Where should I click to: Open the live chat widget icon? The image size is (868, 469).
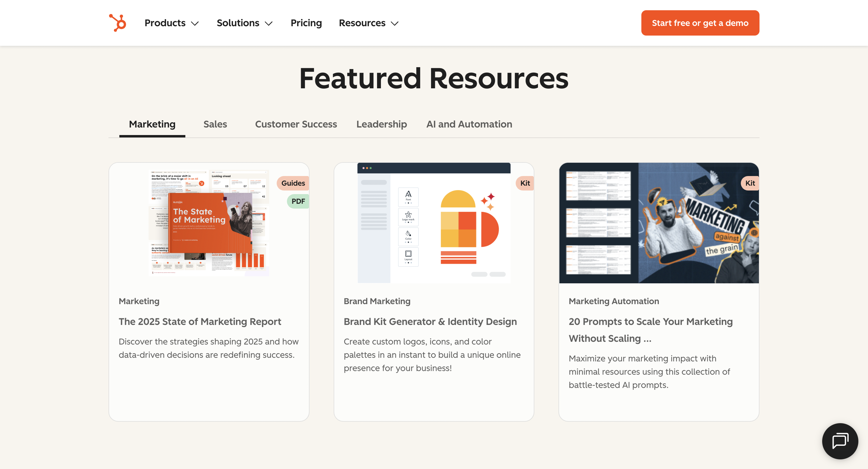coord(840,441)
